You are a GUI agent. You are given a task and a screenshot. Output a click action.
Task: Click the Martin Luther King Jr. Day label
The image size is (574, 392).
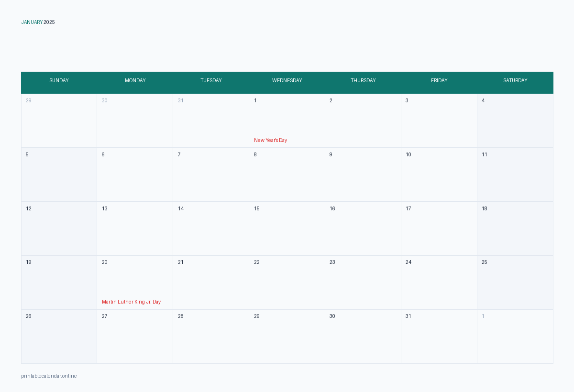pyautogui.click(x=131, y=302)
